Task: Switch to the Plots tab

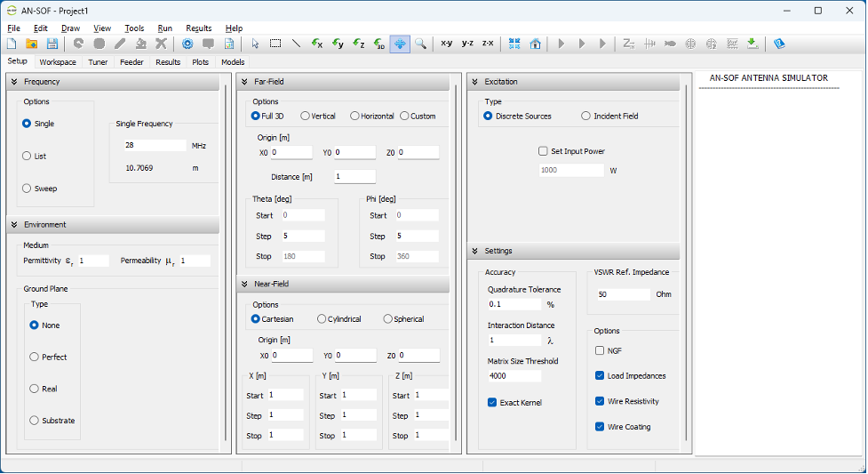Action: click(x=201, y=62)
